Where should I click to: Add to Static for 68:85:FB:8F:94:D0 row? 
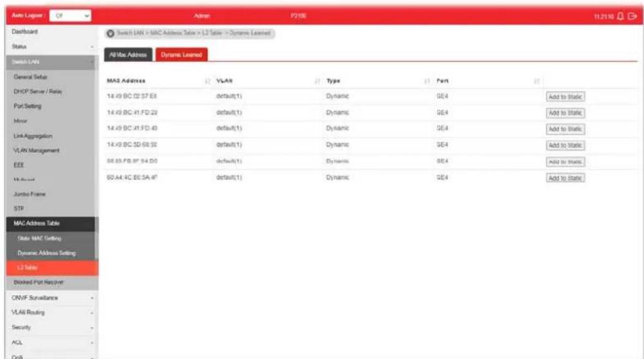(565, 161)
